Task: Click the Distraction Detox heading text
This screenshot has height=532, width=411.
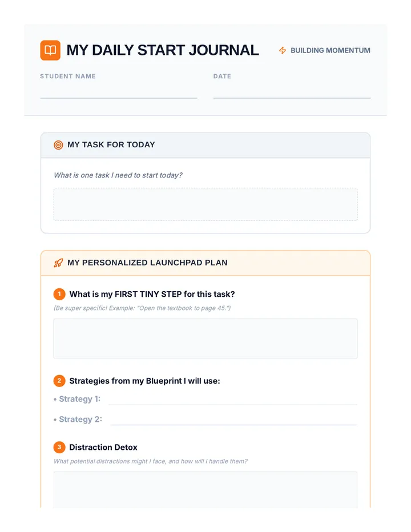Action: point(103,447)
